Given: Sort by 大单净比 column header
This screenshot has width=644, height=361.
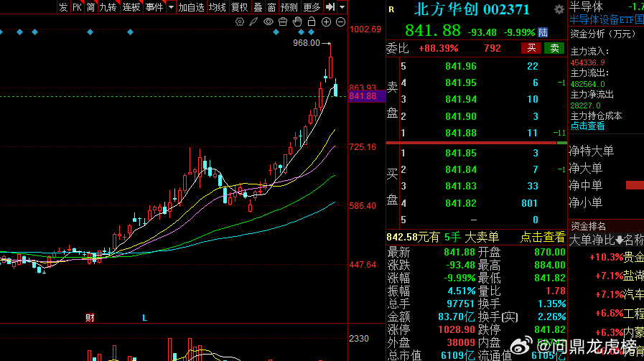Looking at the screenshot, I should pyautogui.click(x=596, y=240).
